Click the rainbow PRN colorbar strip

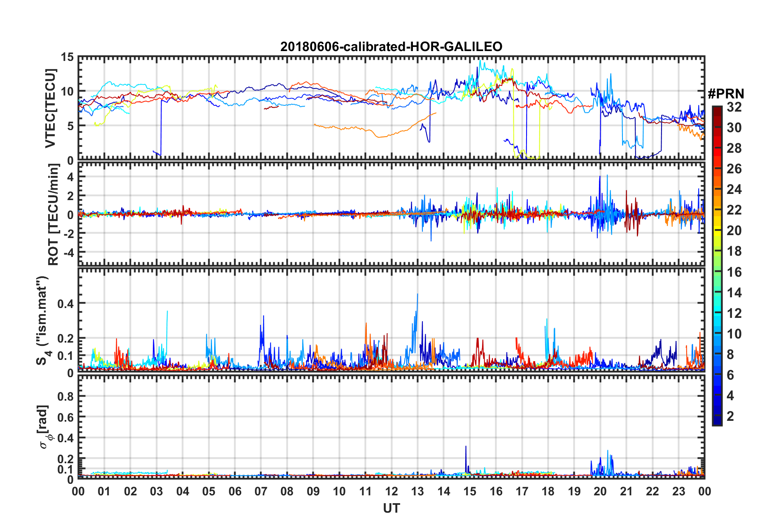click(717, 266)
